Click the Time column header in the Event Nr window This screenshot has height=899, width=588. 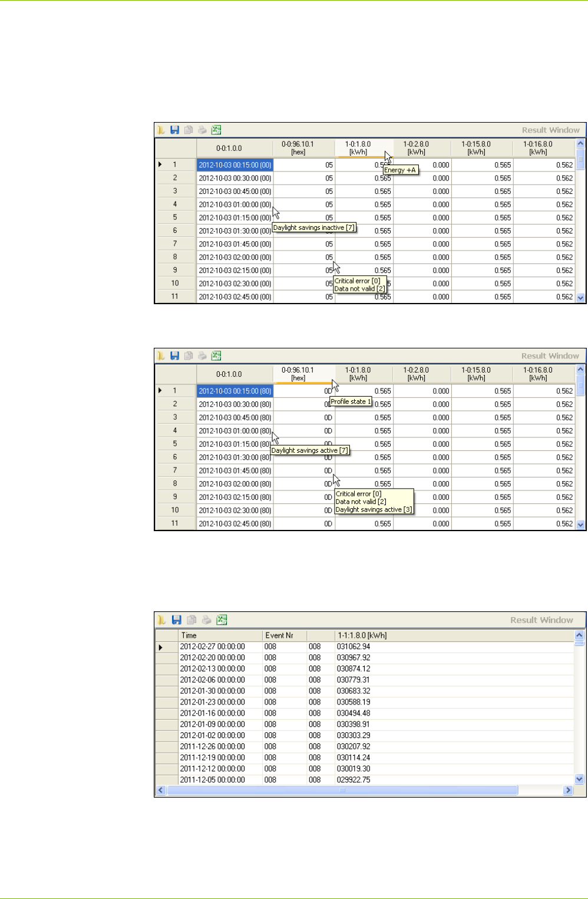(x=220, y=635)
